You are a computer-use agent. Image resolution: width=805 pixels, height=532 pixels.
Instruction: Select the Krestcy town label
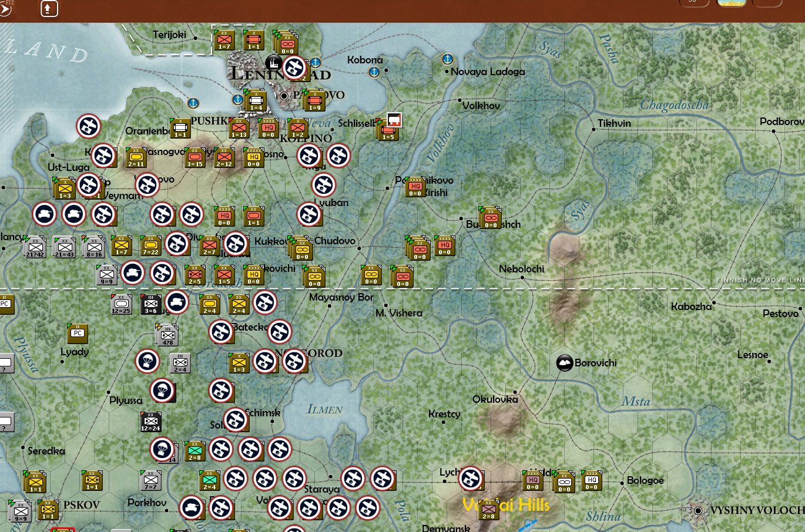444,414
